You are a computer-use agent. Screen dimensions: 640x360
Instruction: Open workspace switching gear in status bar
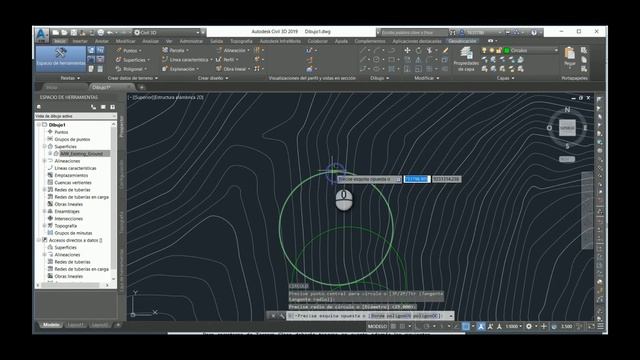pyautogui.click(x=529, y=327)
